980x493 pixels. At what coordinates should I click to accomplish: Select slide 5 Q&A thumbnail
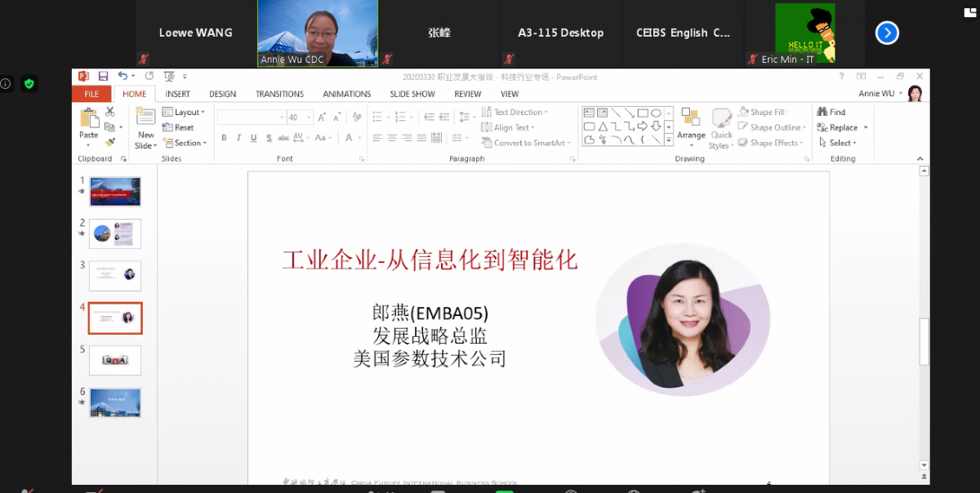coord(115,360)
